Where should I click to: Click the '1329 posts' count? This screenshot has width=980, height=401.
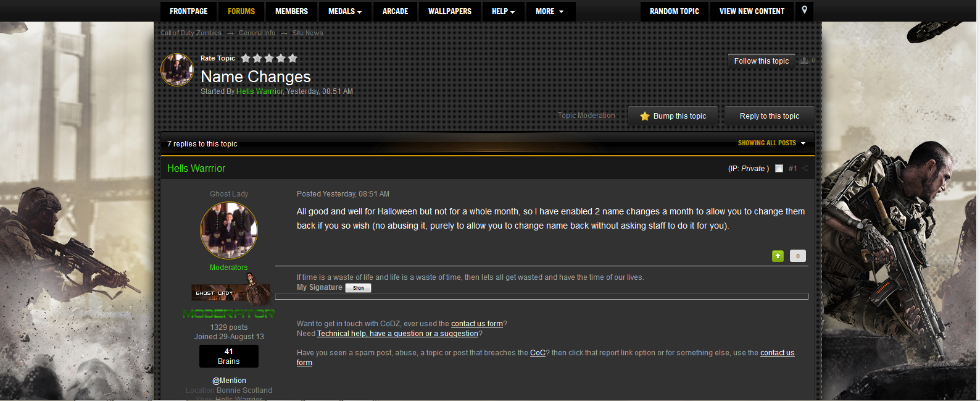229,327
